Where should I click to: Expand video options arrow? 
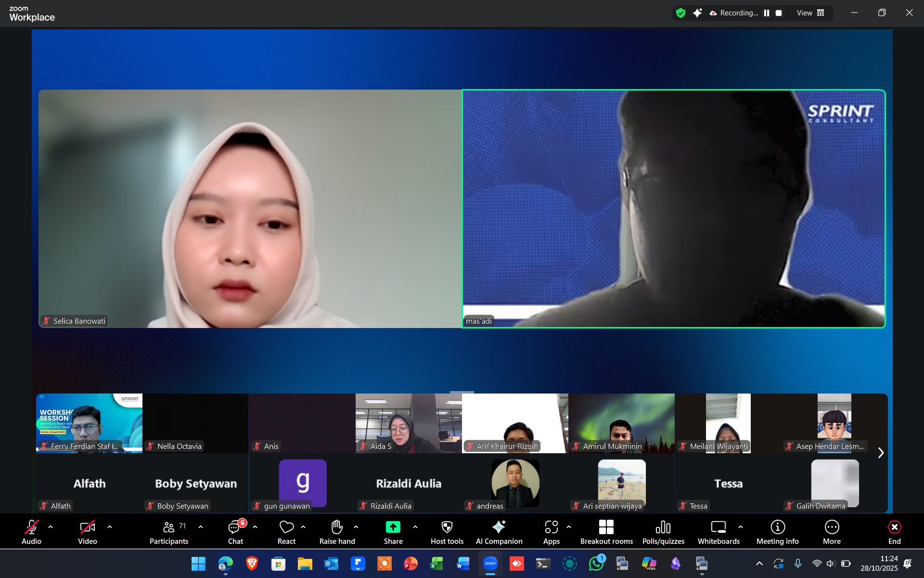110,527
